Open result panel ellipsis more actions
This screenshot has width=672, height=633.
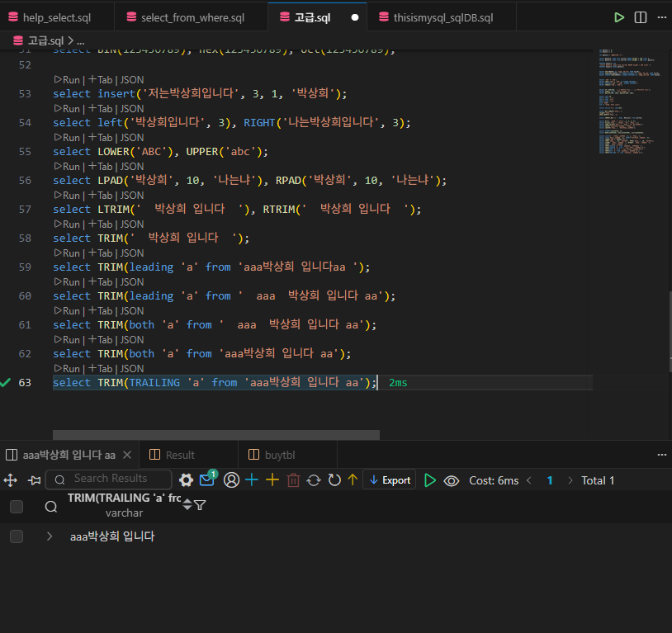[662, 455]
